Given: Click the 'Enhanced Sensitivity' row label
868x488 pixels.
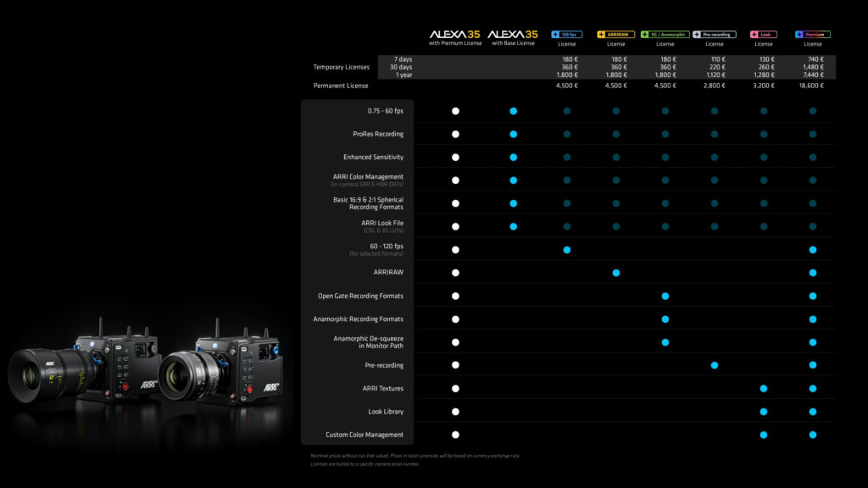Looking at the screenshot, I should point(373,157).
